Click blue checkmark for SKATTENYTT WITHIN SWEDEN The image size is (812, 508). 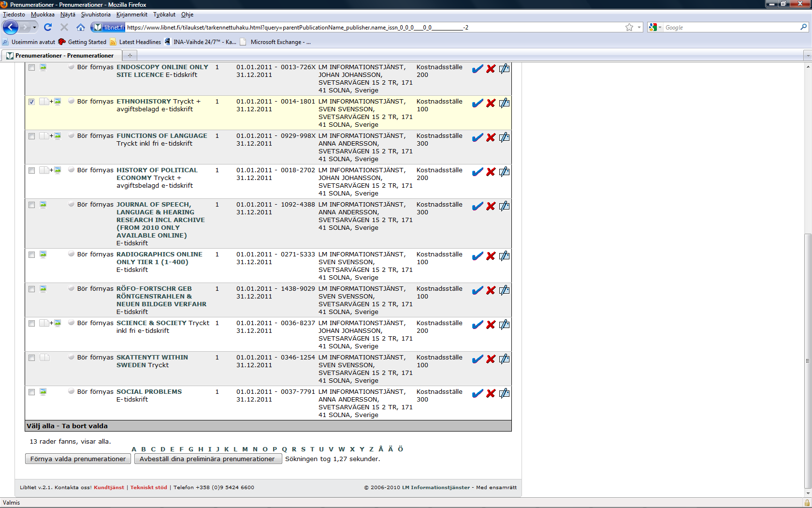pyautogui.click(x=478, y=359)
